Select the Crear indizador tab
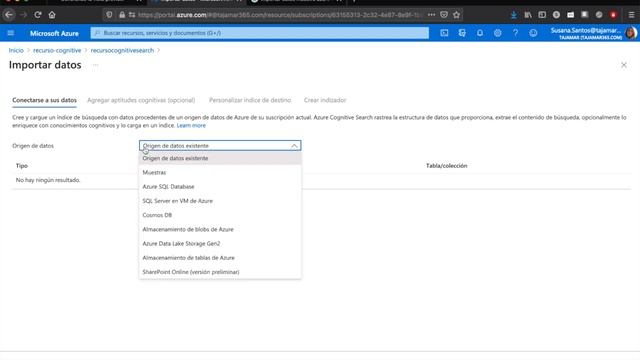Viewport: 640px width, 360px height. (x=325, y=100)
